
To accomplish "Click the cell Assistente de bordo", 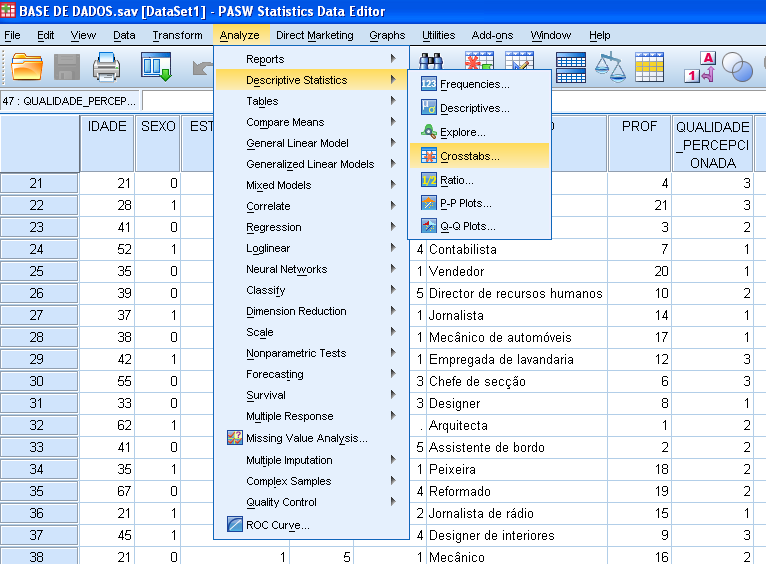I will [x=517, y=447].
